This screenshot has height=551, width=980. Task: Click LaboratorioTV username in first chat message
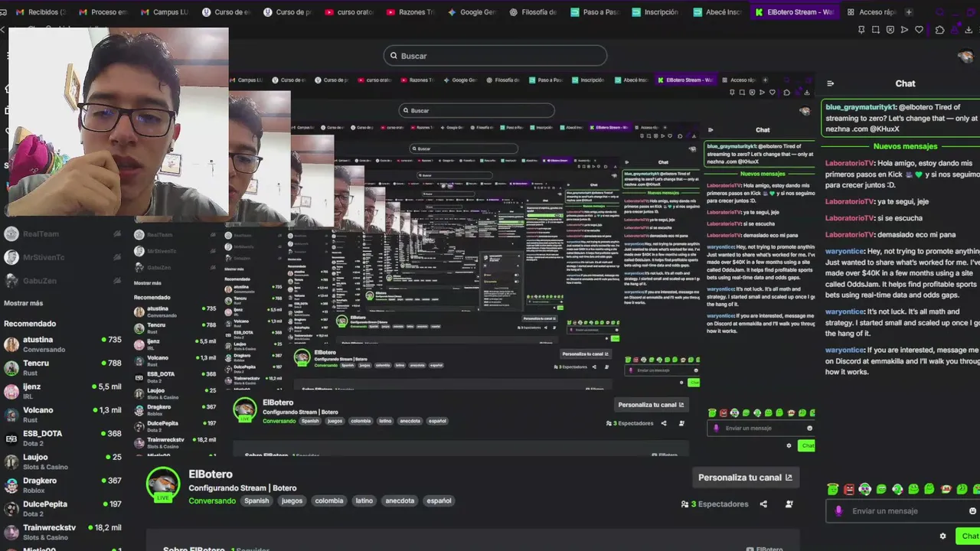click(x=849, y=164)
